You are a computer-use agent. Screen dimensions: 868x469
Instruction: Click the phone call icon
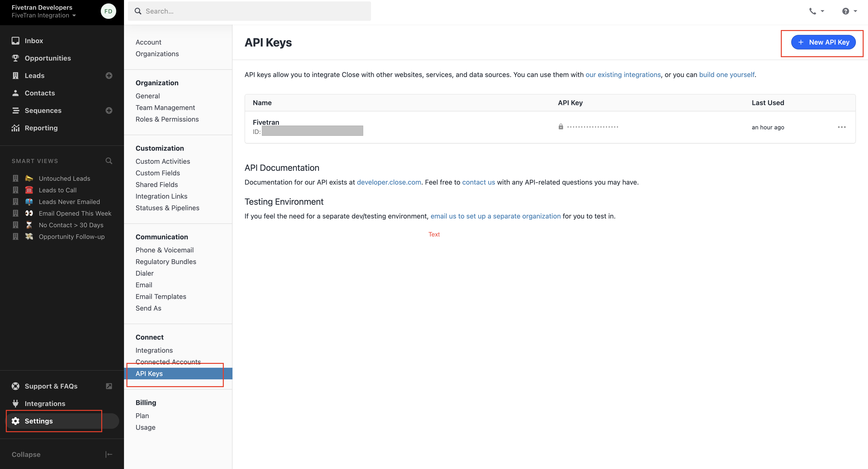pyautogui.click(x=813, y=11)
